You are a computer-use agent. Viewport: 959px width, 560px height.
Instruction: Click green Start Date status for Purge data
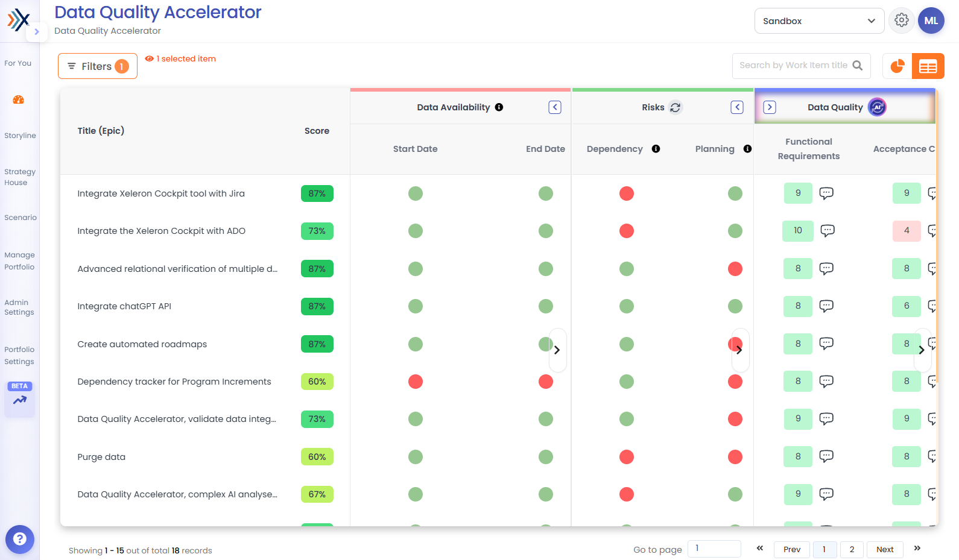(x=416, y=457)
